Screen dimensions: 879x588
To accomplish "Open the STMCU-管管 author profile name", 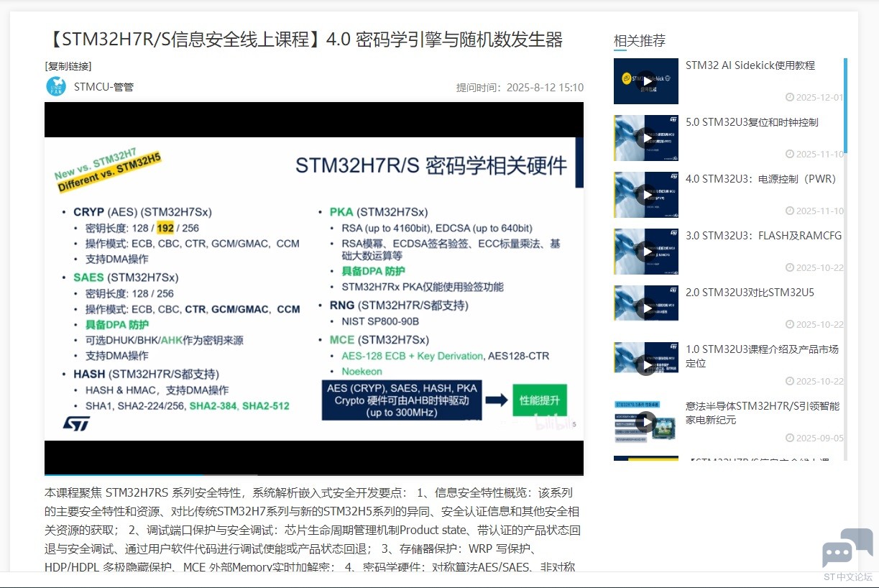I will coord(103,87).
